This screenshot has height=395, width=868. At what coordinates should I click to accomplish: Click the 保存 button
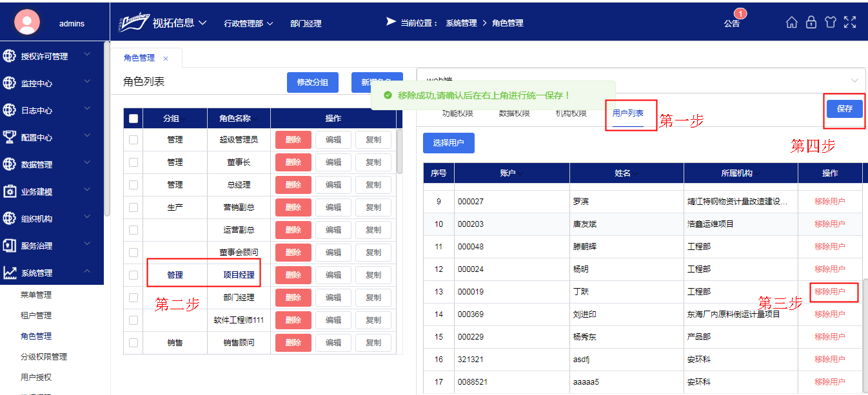coord(845,109)
